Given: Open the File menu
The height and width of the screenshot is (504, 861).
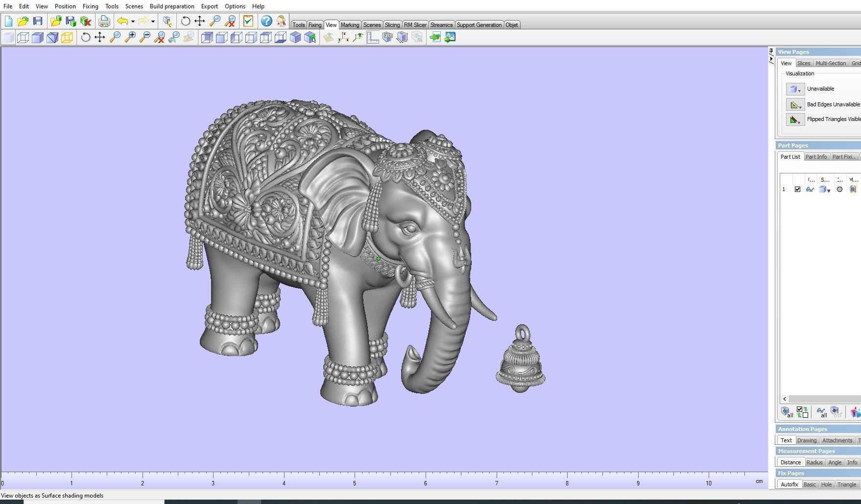Looking at the screenshot, I should pos(8,6).
